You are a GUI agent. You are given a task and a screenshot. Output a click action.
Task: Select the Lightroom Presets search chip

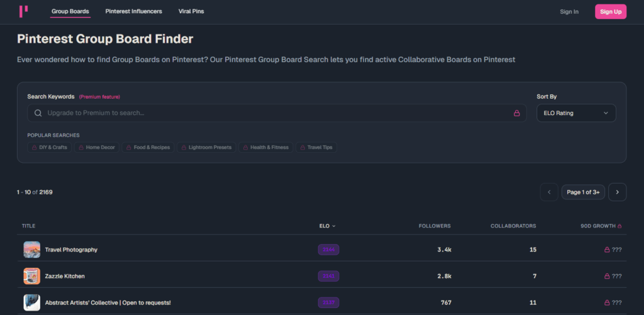pyautogui.click(x=206, y=147)
